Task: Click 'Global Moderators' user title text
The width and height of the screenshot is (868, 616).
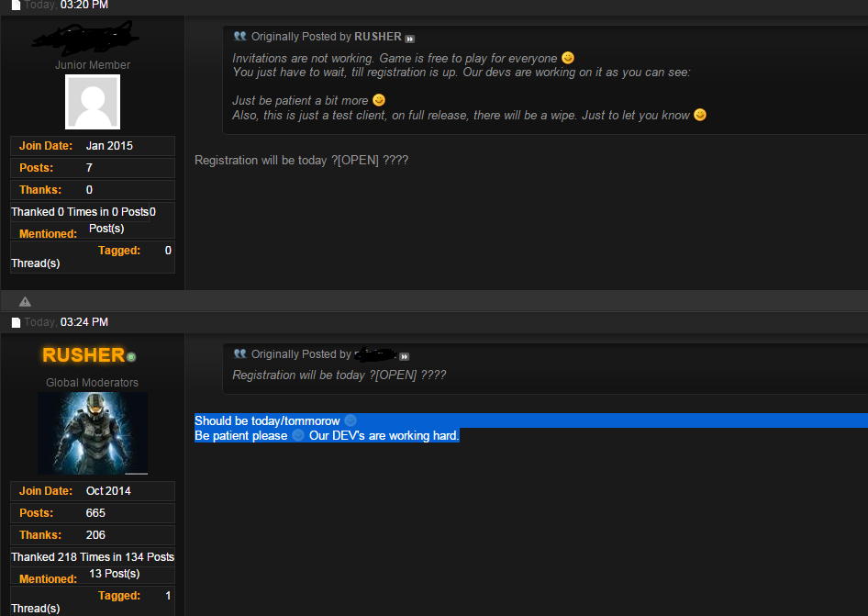Action: pos(93,382)
